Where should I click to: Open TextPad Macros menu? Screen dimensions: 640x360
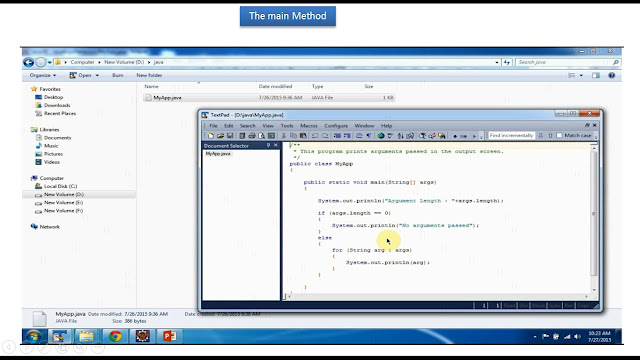pyautogui.click(x=309, y=126)
